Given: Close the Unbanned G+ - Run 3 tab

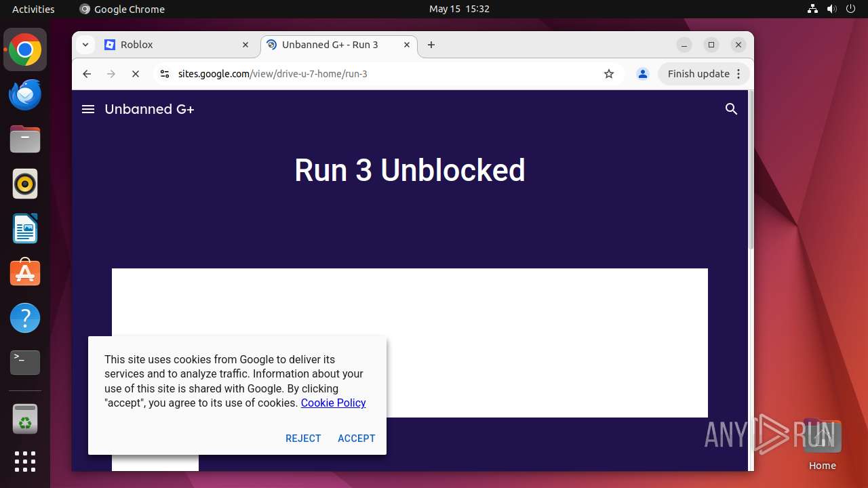Looking at the screenshot, I should coord(407,45).
